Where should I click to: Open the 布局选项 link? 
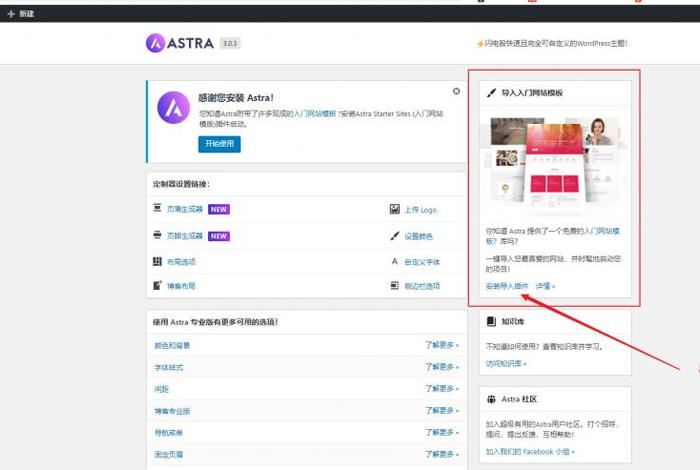click(181, 262)
